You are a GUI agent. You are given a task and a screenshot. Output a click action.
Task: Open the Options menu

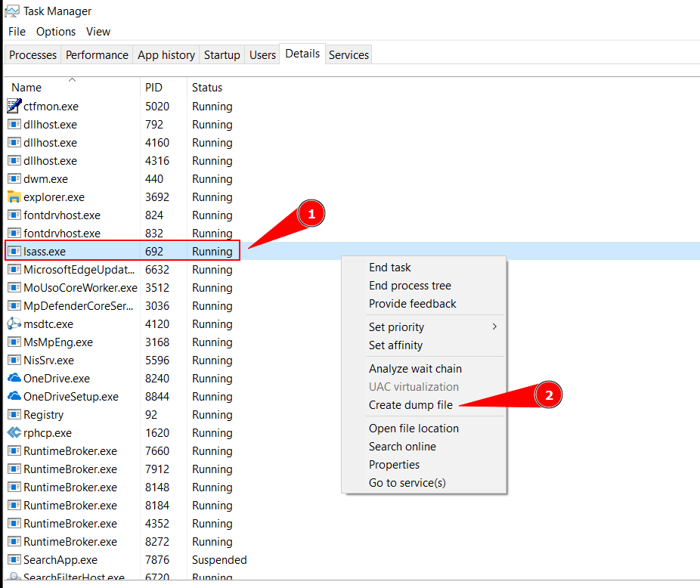point(56,32)
